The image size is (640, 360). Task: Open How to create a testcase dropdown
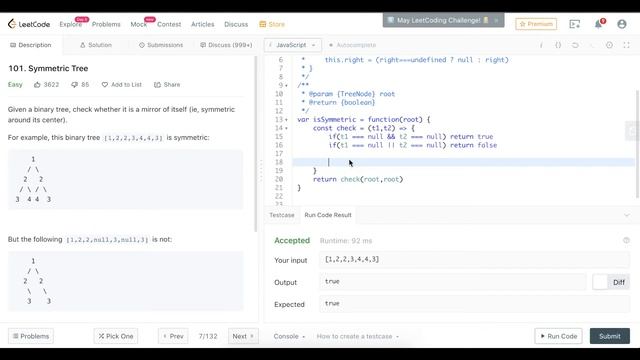coord(358,336)
